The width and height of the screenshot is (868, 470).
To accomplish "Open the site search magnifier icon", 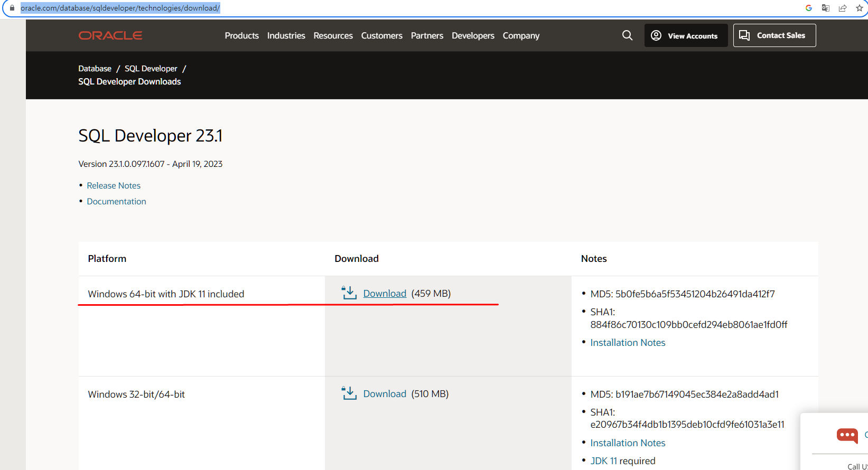I will click(x=627, y=35).
